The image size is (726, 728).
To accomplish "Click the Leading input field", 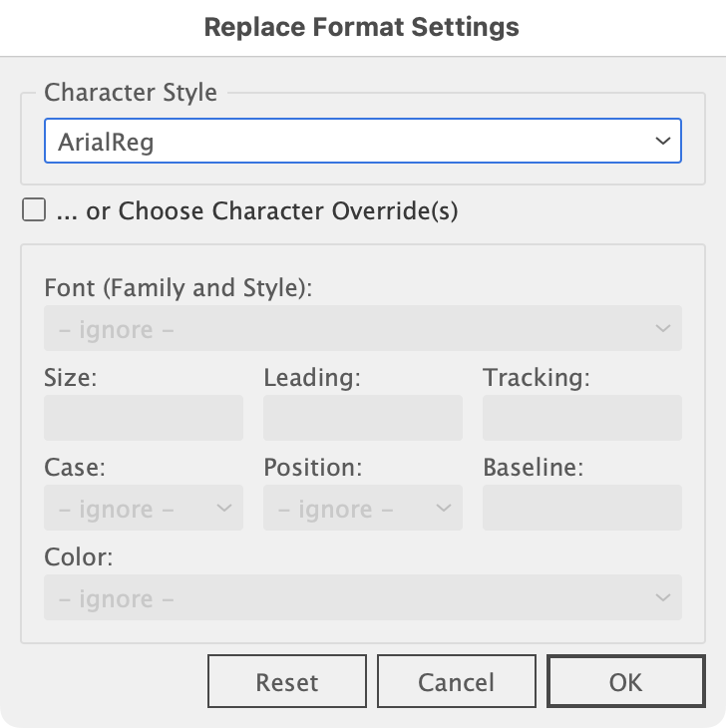I will [x=362, y=418].
